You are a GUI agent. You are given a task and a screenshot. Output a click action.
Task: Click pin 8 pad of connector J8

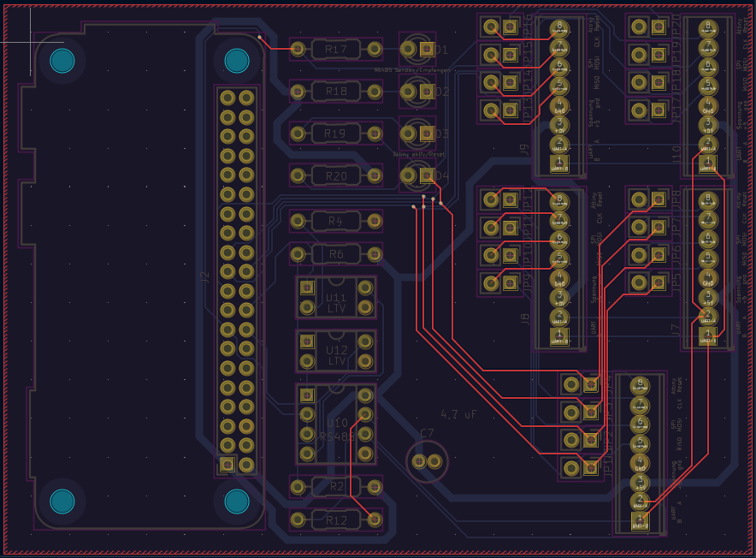click(x=560, y=200)
